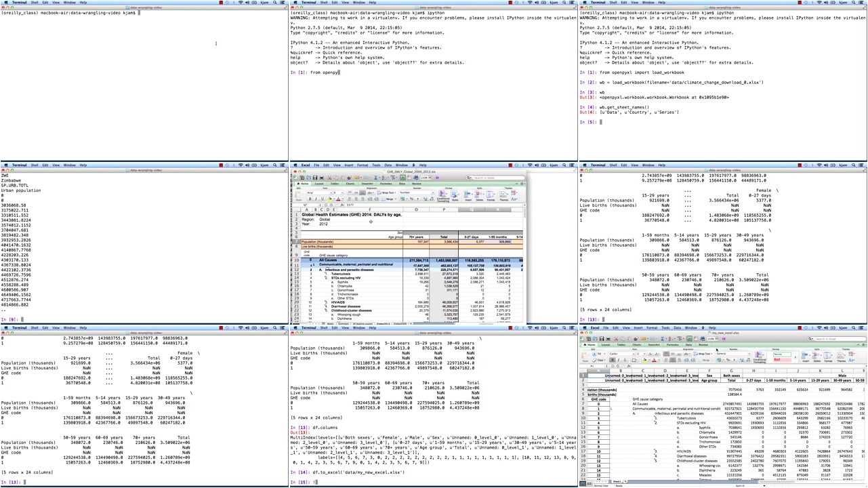Add new sheet button in my_new_excel.xlsx
868x488 pixels.
coord(625,482)
